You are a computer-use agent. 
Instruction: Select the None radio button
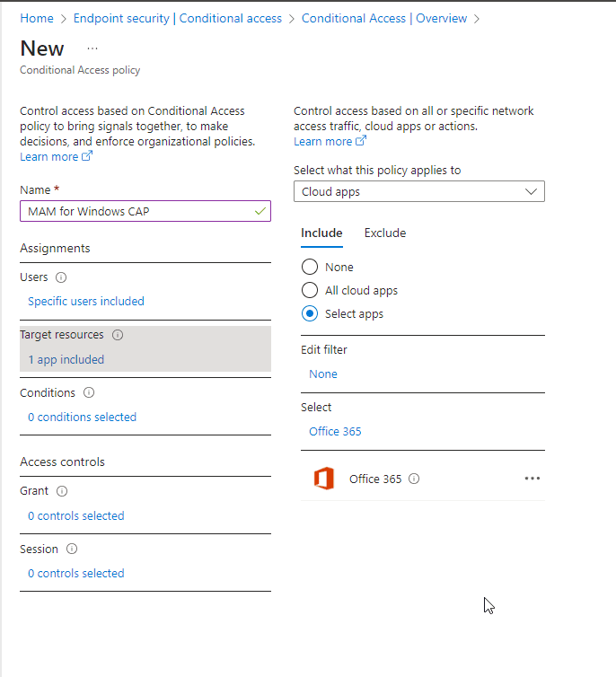pos(310,267)
